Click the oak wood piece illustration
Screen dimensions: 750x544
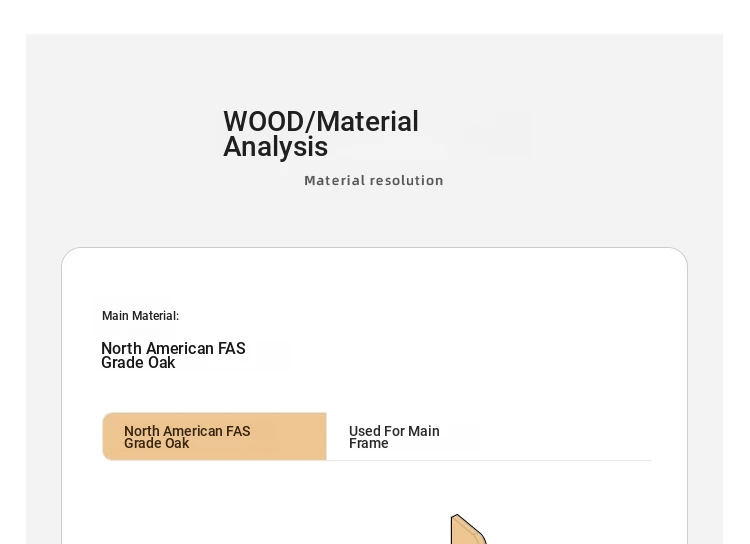pos(468,530)
